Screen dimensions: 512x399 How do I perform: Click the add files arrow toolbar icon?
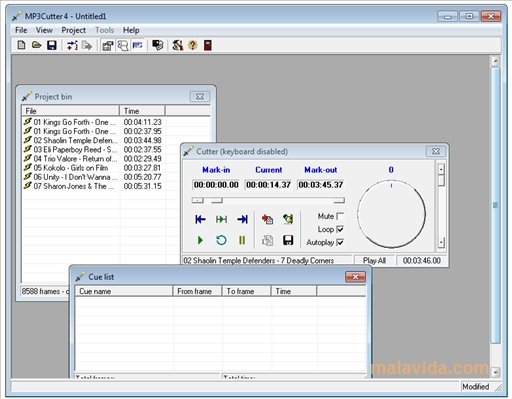point(72,45)
